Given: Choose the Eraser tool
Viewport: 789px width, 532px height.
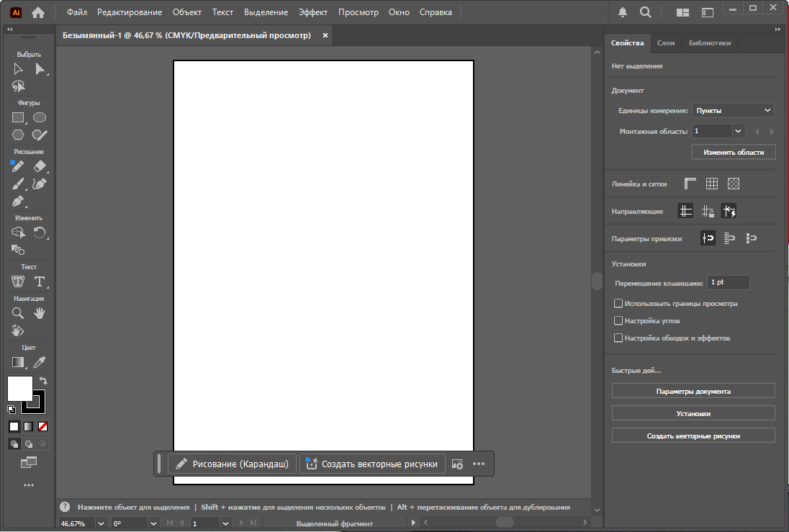Looking at the screenshot, I should tap(40, 166).
